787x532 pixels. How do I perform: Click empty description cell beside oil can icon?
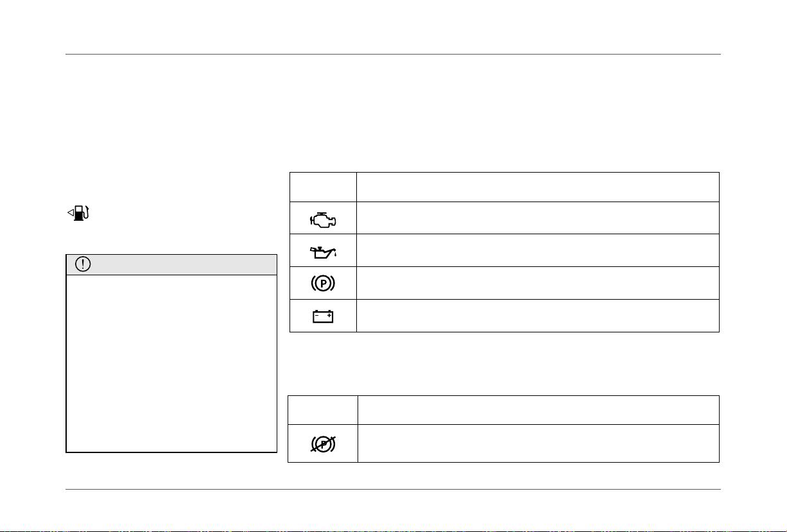point(537,250)
